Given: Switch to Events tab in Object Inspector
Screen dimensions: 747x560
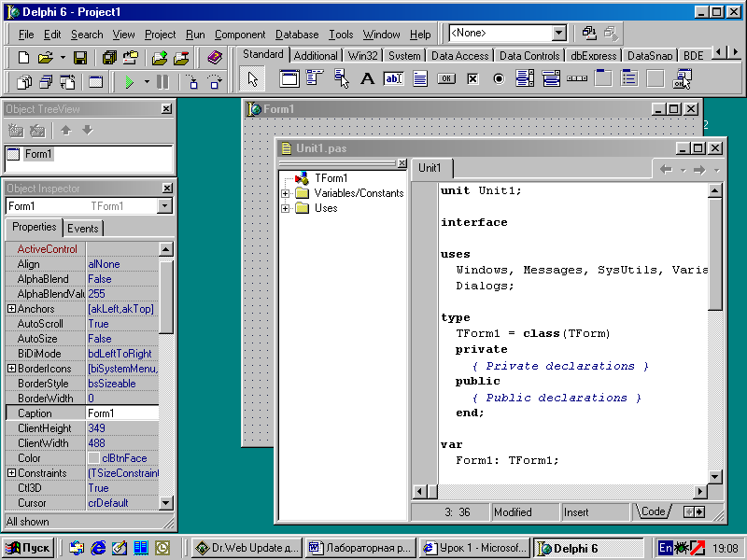Looking at the screenshot, I should pyautogui.click(x=82, y=229).
